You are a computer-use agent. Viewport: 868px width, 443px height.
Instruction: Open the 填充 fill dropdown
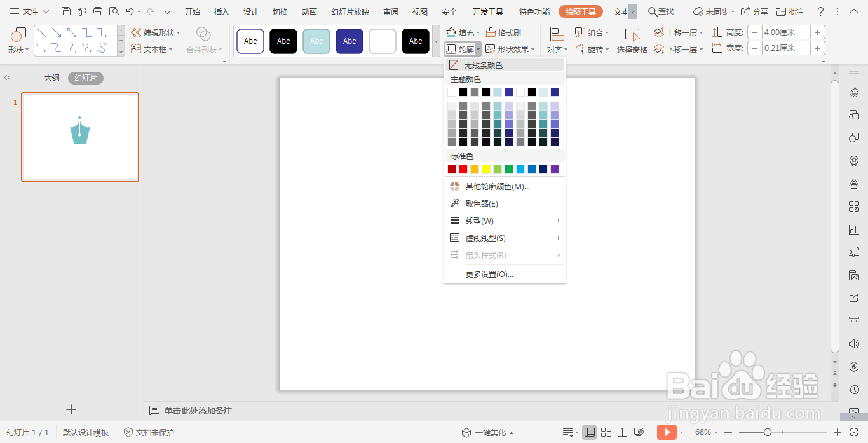click(463, 32)
